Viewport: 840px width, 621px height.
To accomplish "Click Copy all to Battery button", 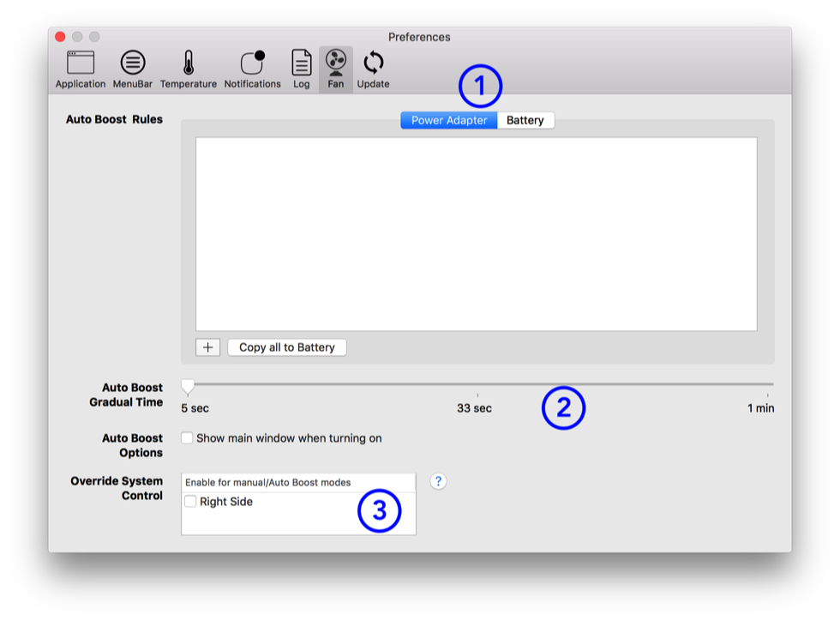I will click(x=286, y=347).
